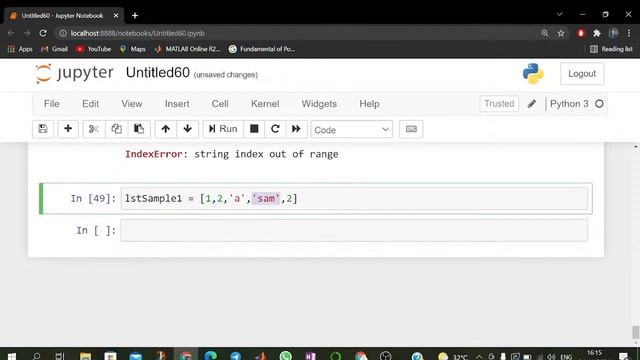Viewport: 640px width, 360px height.
Task: Open the Insert menu
Action: tap(177, 104)
